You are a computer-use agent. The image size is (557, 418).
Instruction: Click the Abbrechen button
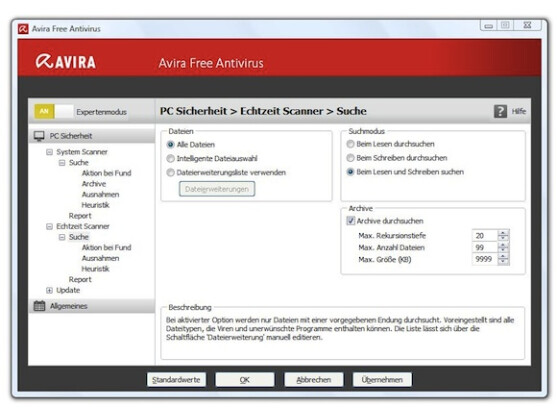(x=314, y=380)
